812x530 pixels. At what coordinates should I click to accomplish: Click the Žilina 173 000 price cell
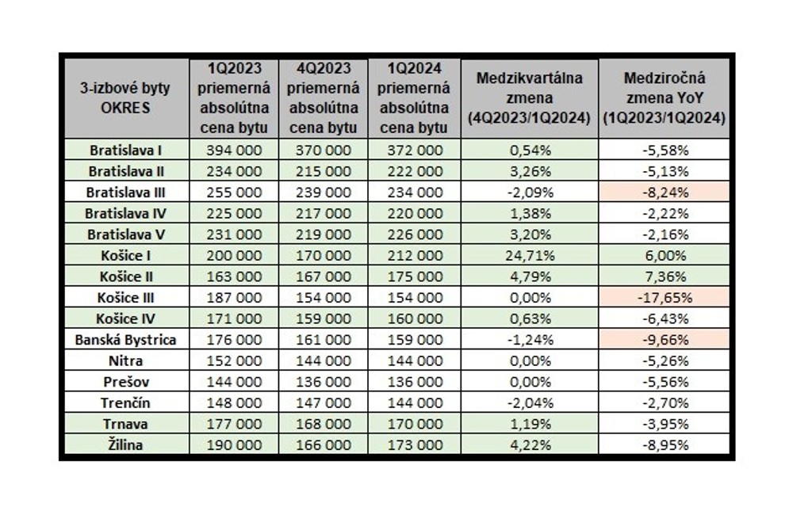pos(413,445)
